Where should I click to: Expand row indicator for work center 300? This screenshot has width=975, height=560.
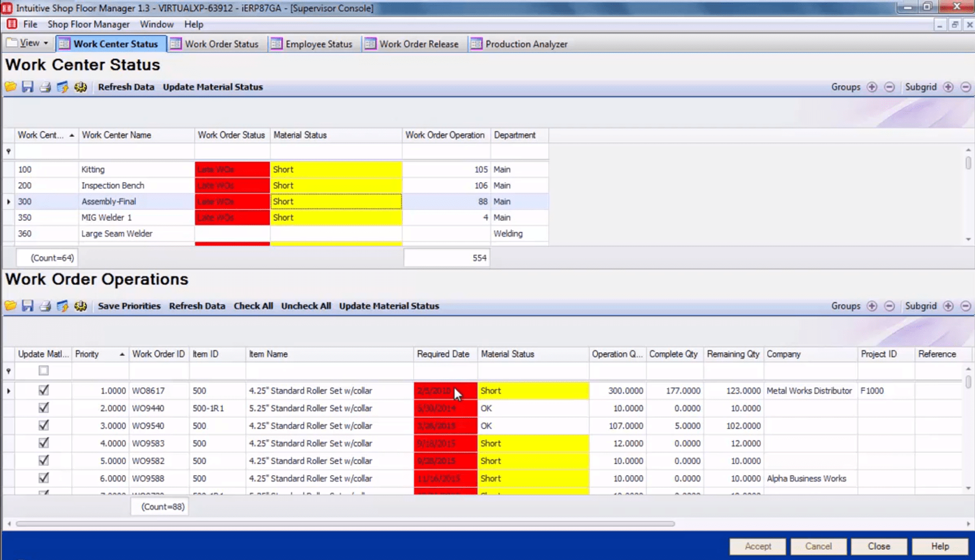(8, 201)
